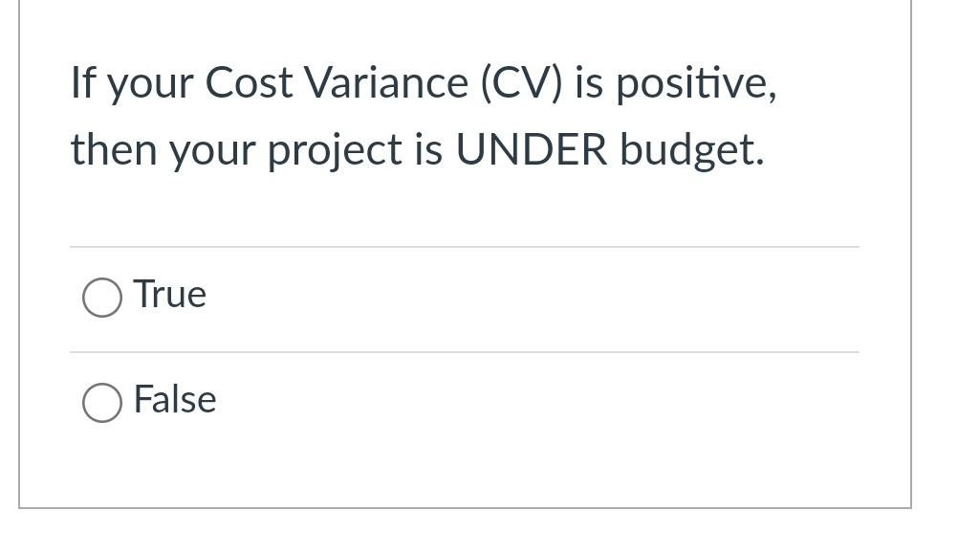
Task: Choose True for the Cost Variance question
Action: click(x=102, y=298)
